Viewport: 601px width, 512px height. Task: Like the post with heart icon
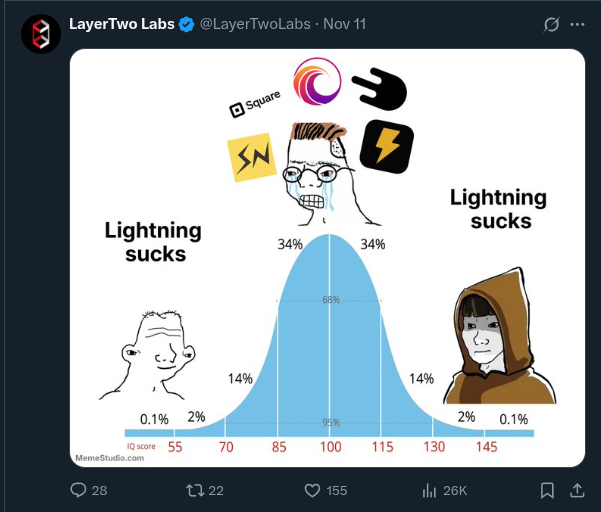[x=311, y=490]
